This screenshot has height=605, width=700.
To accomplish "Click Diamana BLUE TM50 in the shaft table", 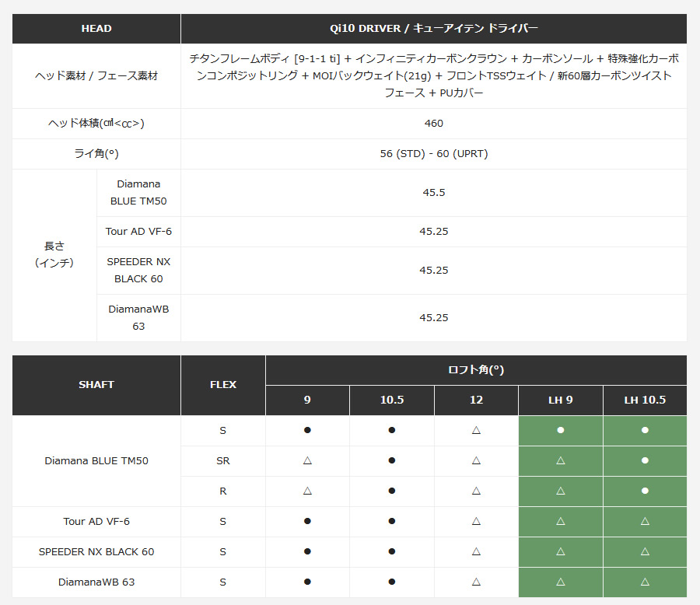I will click(96, 461).
